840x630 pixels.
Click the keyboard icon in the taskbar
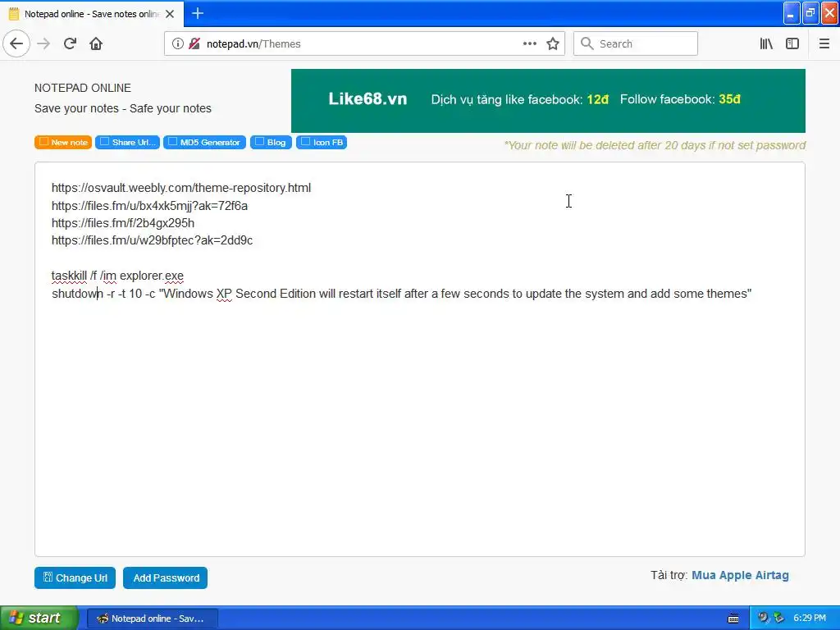(x=733, y=619)
